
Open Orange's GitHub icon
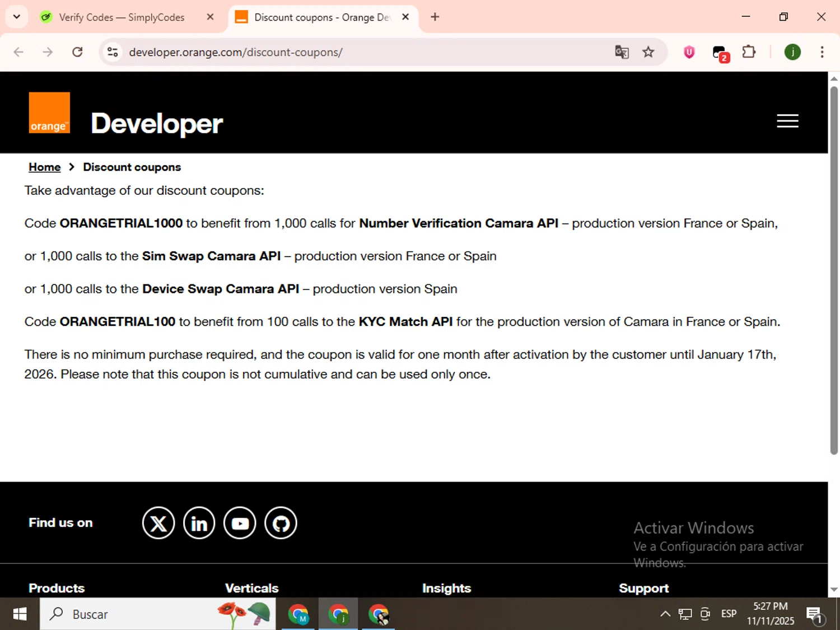coord(281,523)
